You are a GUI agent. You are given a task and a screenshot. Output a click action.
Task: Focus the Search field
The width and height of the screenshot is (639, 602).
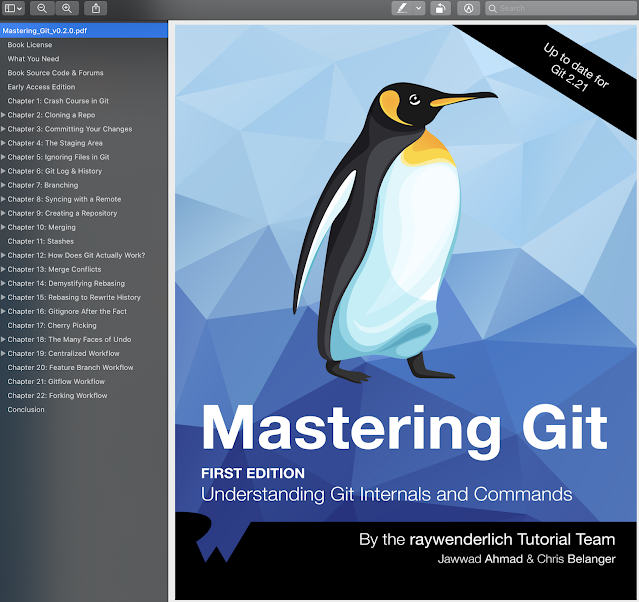click(x=562, y=8)
